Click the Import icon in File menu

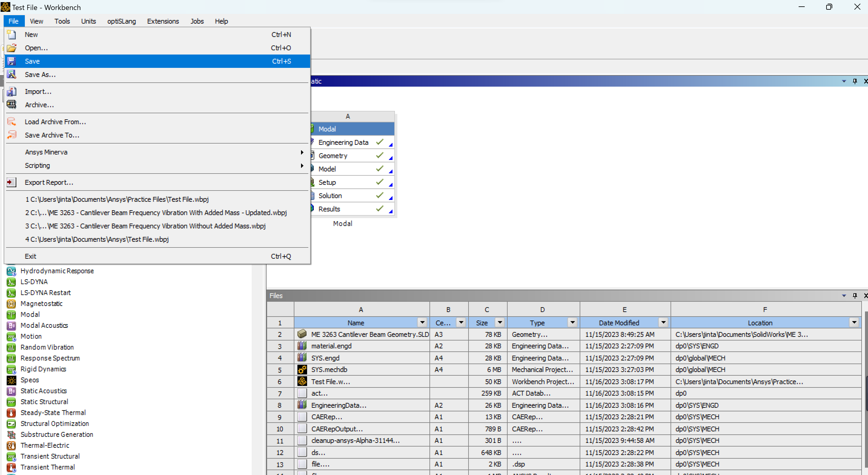tap(11, 91)
